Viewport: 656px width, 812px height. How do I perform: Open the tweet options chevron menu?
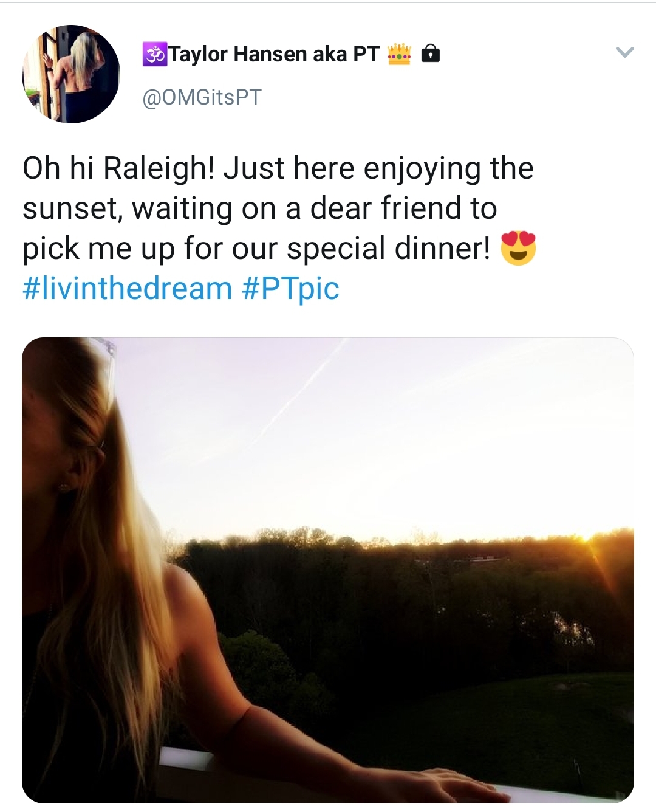point(624,52)
